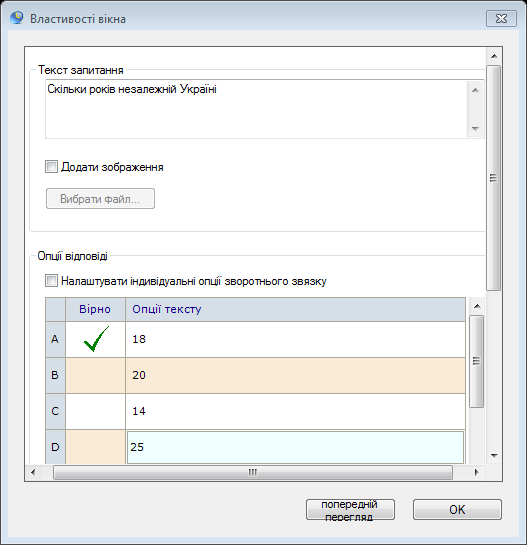Click the left arrow of horizontal scrollbar

coord(33,472)
